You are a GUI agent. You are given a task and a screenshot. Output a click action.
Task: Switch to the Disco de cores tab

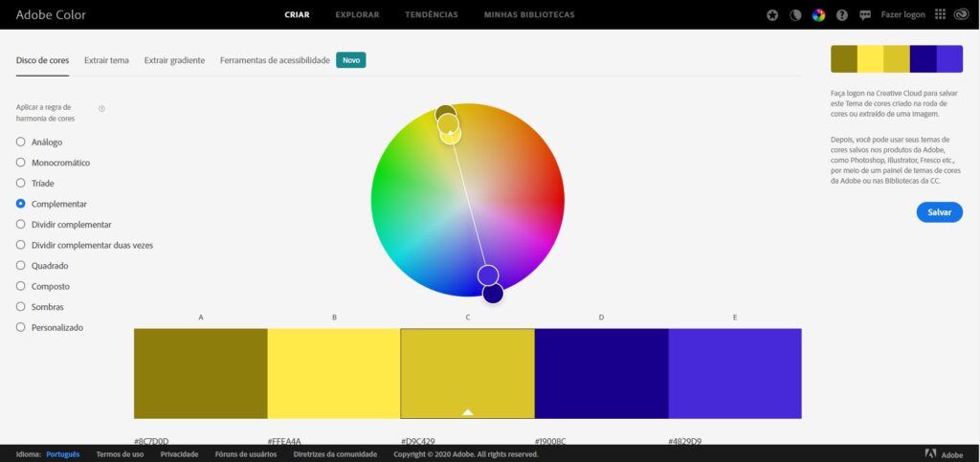pyautogui.click(x=42, y=60)
